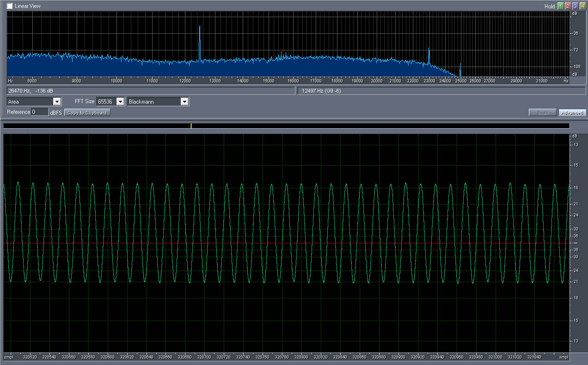This screenshot has height=365, width=588.
Task: Click the 10000 Hz label on frequency axis
Action: [116, 81]
